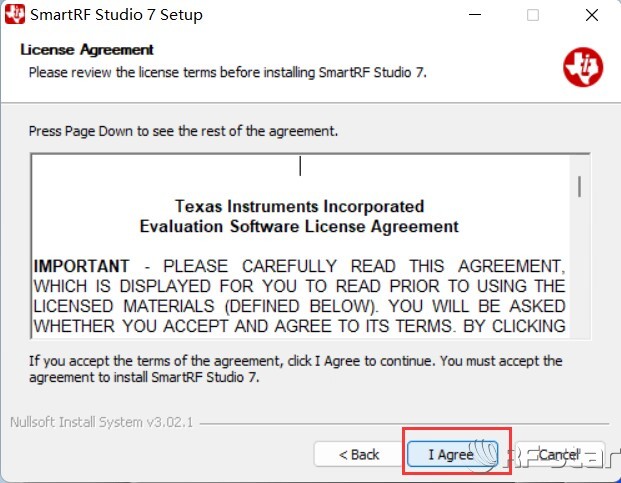Minimize the SmartRF Studio 7 Setup window

[473, 15]
